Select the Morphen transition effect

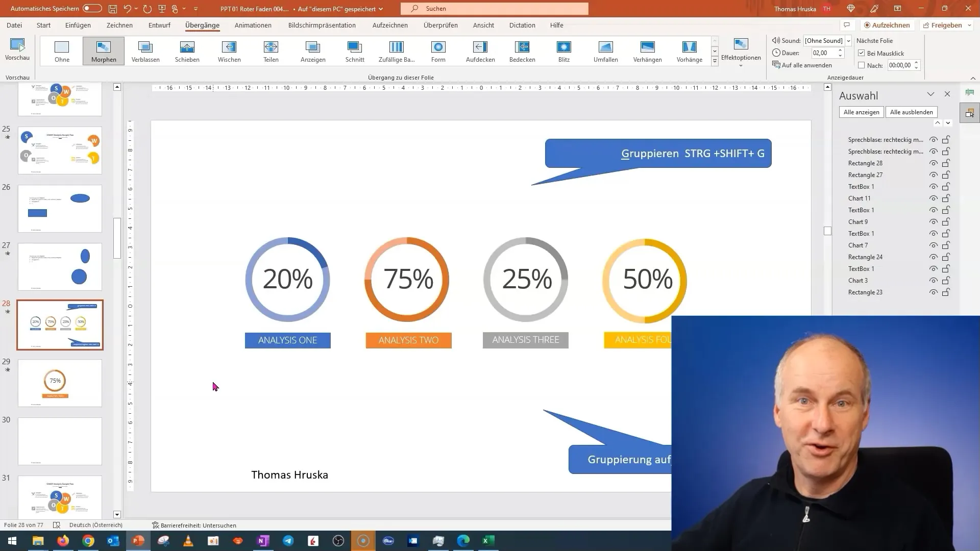coord(103,51)
